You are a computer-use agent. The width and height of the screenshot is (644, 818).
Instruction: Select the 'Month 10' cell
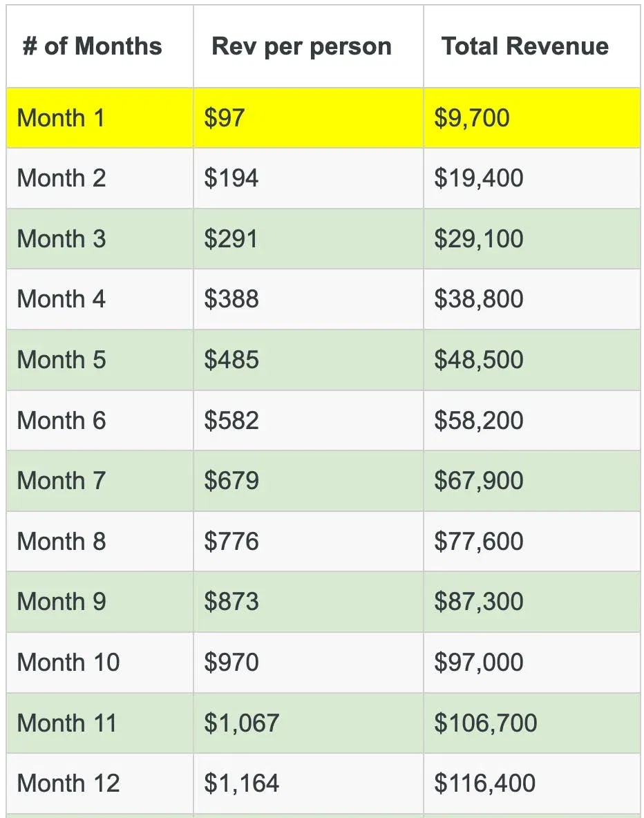(100, 663)
